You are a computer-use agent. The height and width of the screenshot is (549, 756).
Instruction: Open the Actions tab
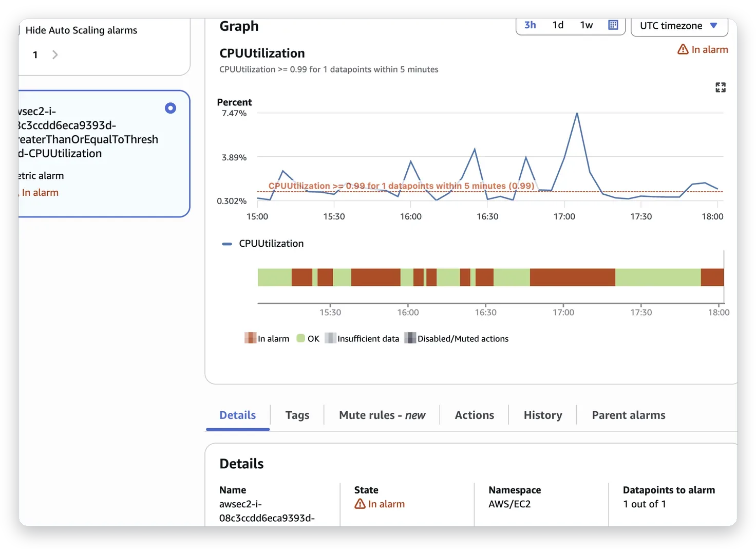pyautogui.click(x=475, y=415)
